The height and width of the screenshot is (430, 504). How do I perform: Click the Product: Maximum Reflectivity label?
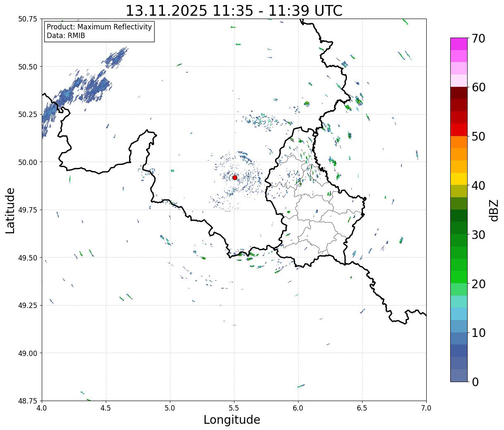point(99,27)
